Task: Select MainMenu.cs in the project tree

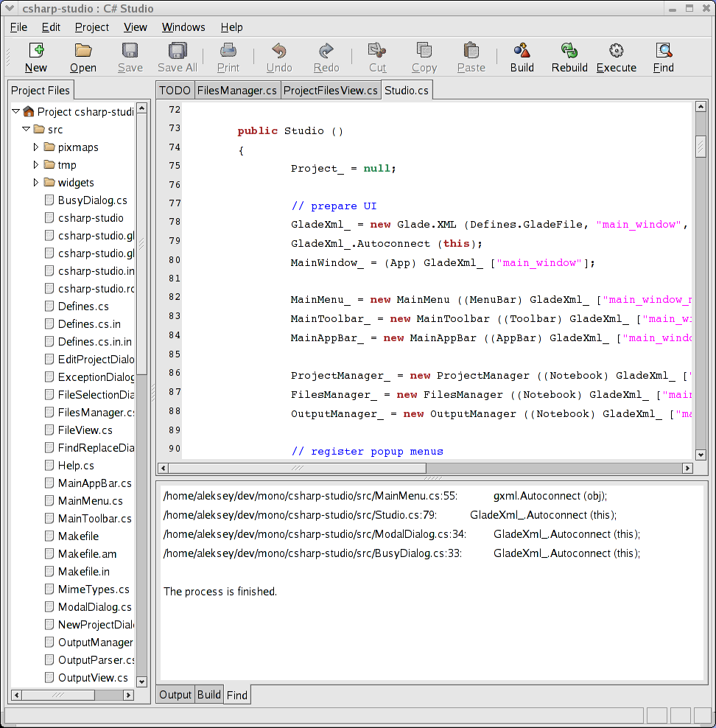Action: [90, 501]
